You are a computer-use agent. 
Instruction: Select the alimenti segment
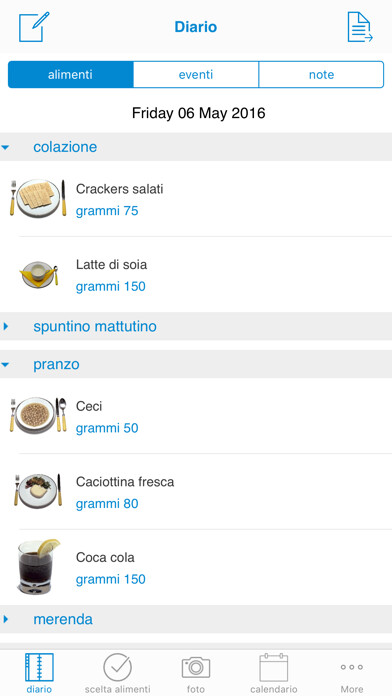click(x=71, y=75)
